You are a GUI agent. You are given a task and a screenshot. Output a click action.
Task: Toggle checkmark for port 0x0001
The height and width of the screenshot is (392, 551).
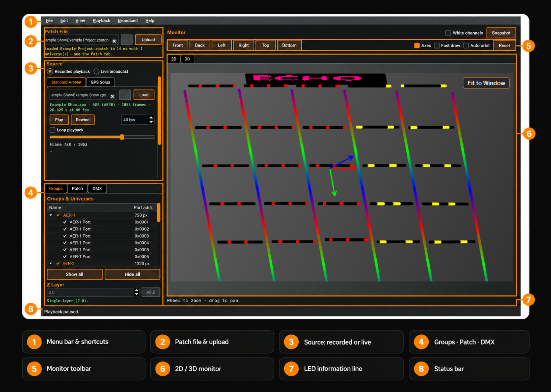65,222
